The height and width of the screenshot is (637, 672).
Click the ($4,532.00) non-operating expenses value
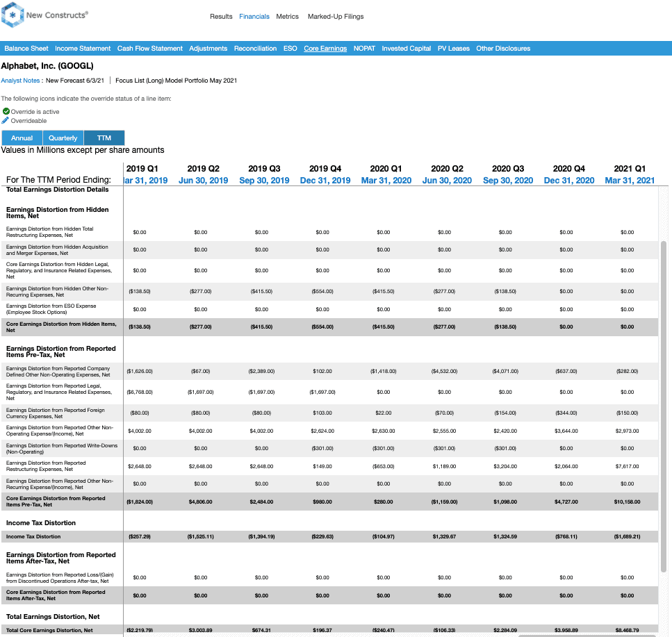(445, 372)
